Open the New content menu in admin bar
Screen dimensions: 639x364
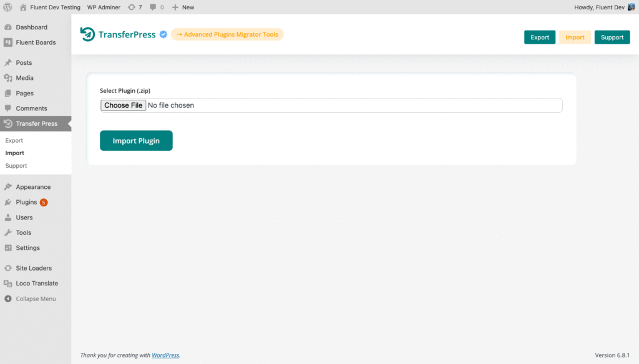click(183, 7)
